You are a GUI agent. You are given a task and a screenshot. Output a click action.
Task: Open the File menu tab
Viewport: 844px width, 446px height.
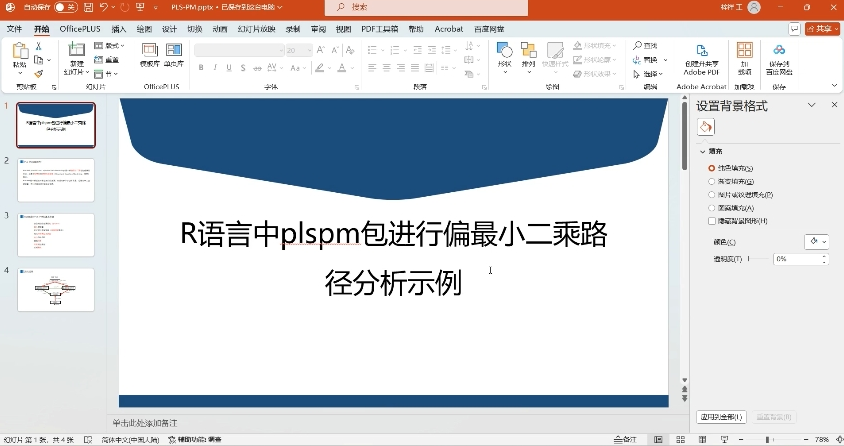15,29
